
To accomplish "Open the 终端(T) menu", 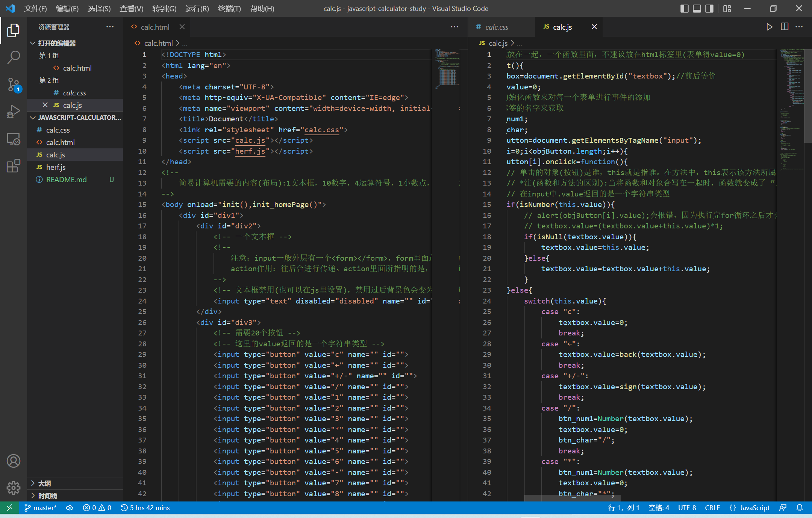I will click(x=229, y=9).
